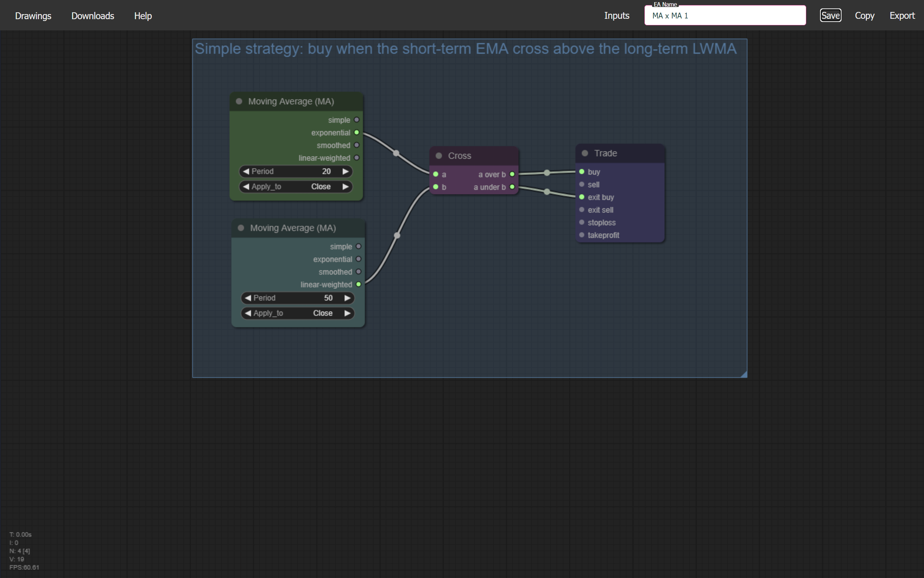This screenshot has width=924, height=578.
Task: Click the exit buy port on the Trade node
Action: [582, 197]
